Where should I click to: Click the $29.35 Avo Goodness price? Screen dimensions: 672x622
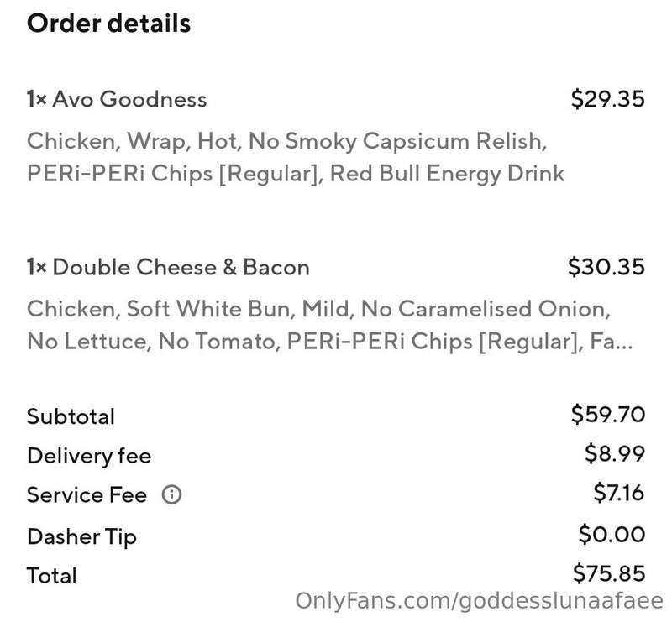tap(607, 99)
